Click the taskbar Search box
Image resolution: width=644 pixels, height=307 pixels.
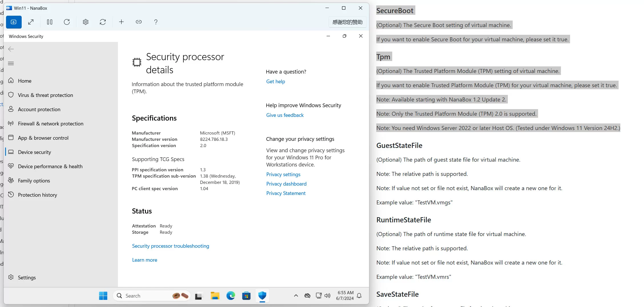[x=143, y=296]
